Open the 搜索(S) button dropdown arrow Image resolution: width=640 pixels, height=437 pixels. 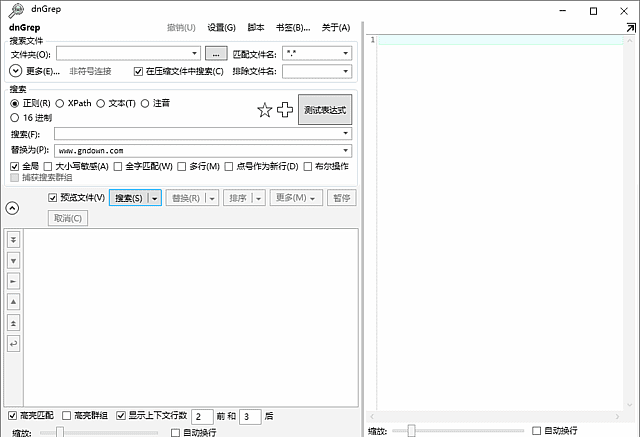155,198
